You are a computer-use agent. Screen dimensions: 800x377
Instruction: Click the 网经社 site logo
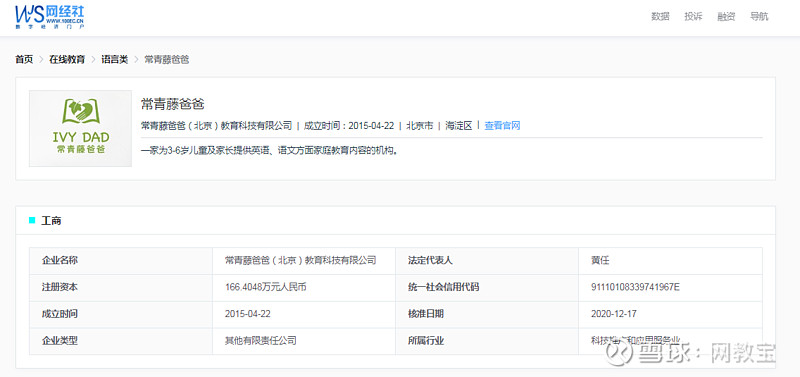[50, 17]
